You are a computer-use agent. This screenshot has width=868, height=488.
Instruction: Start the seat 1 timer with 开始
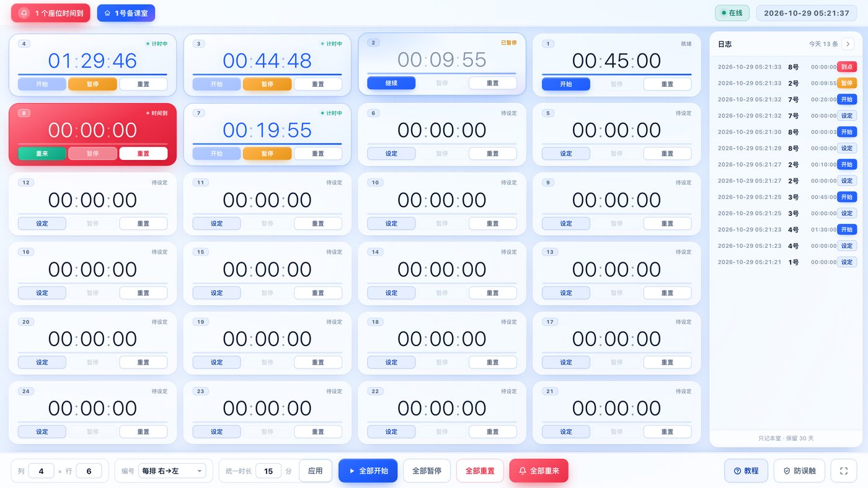tap(566, 84)
